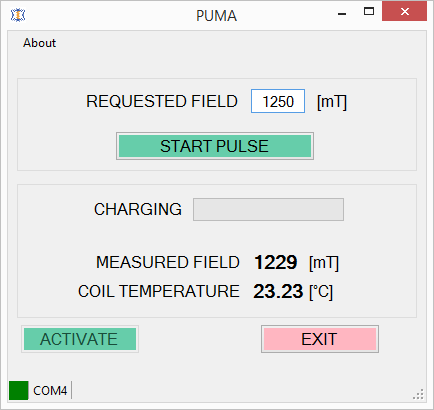Click the CHARGING label
Image resolution: width=434 pixels, height=410 pixels.
[138, 209]
